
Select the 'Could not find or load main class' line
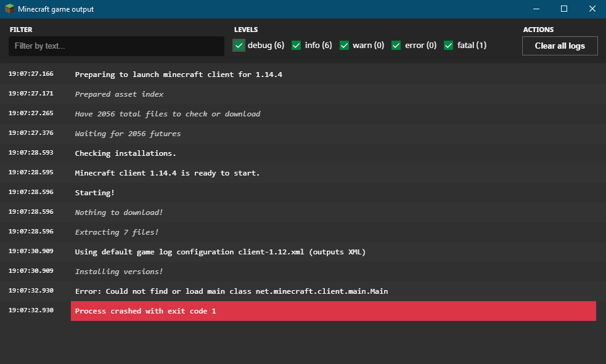click(x=231, y=291)
